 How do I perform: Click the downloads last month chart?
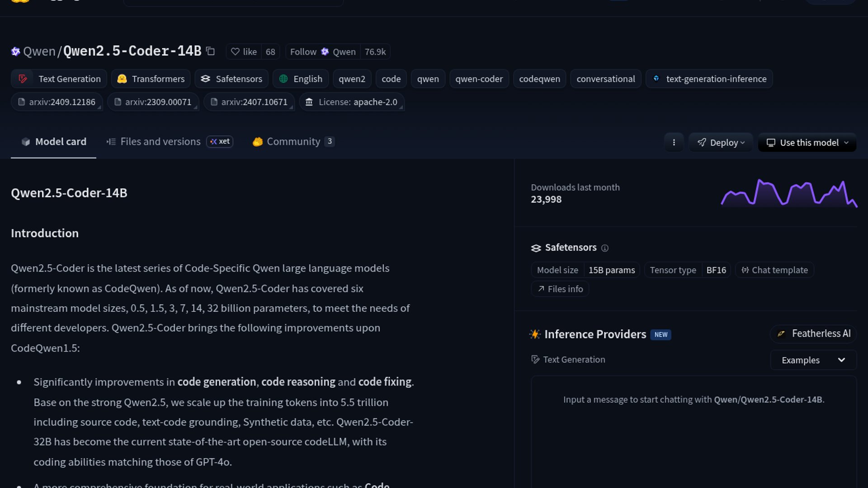coord(788,193)
